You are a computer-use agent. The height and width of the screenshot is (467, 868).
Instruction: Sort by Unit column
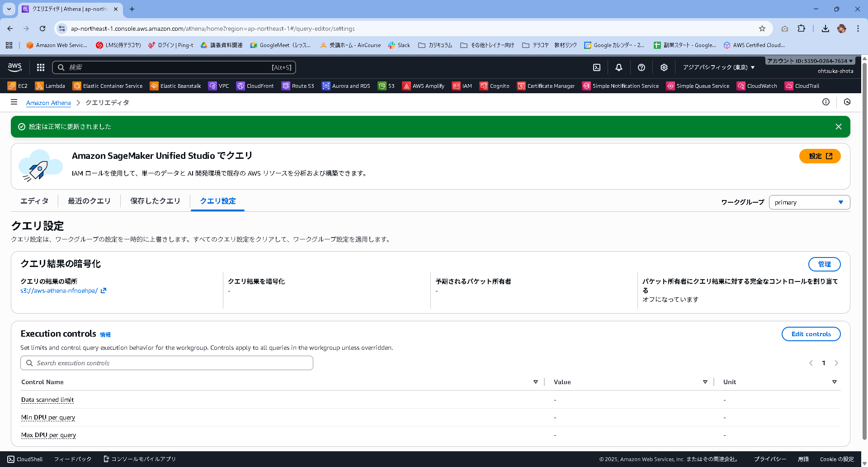tap(835, 382)
